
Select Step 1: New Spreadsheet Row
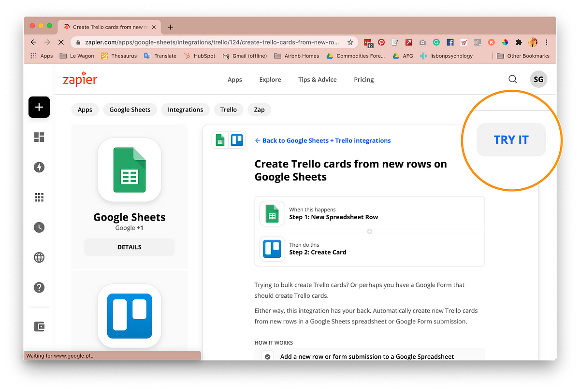(x=369, y=213)
